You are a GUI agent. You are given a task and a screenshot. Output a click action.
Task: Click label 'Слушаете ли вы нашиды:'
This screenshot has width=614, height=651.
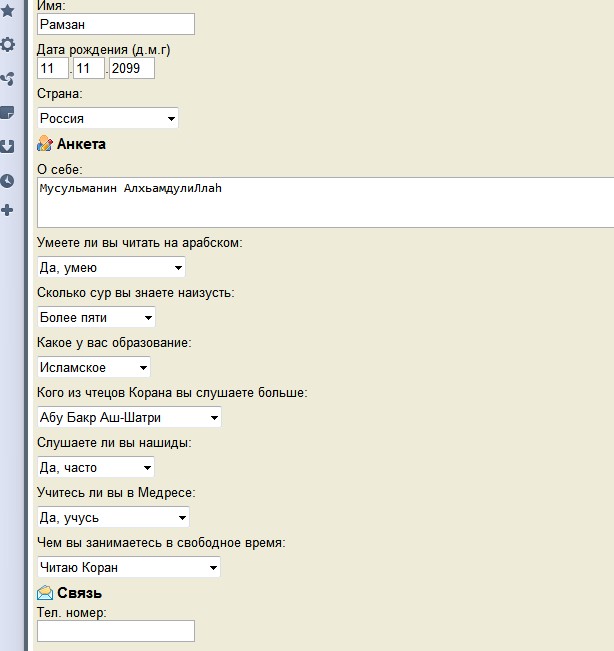click(114, 443)
